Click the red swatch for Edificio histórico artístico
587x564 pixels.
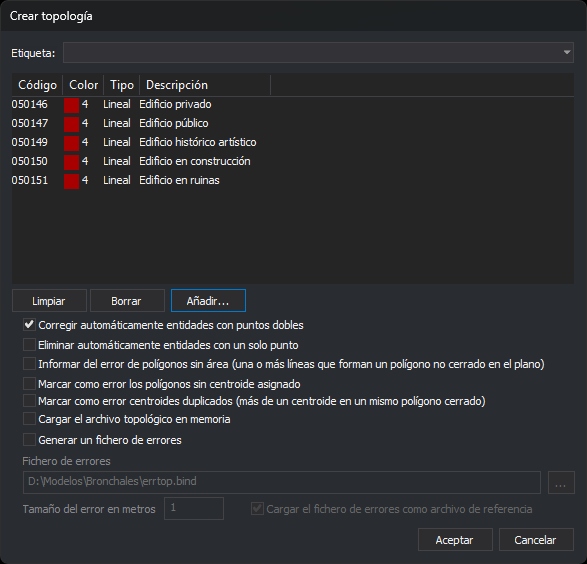71,143
